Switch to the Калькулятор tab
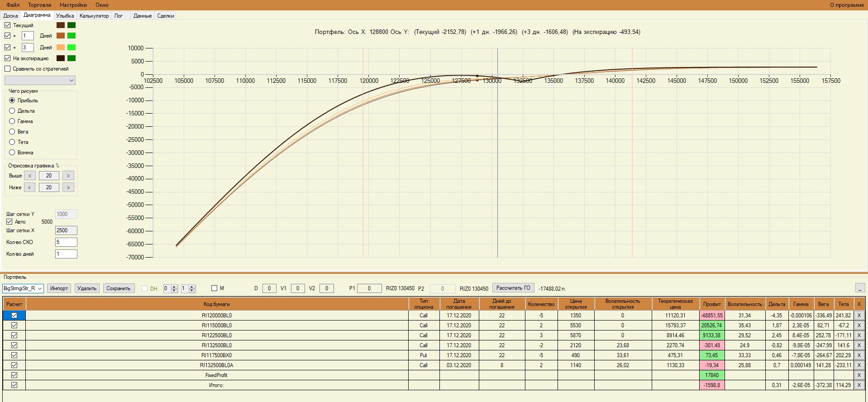Viewport: 868px width, 402px height. pos(94,16)
